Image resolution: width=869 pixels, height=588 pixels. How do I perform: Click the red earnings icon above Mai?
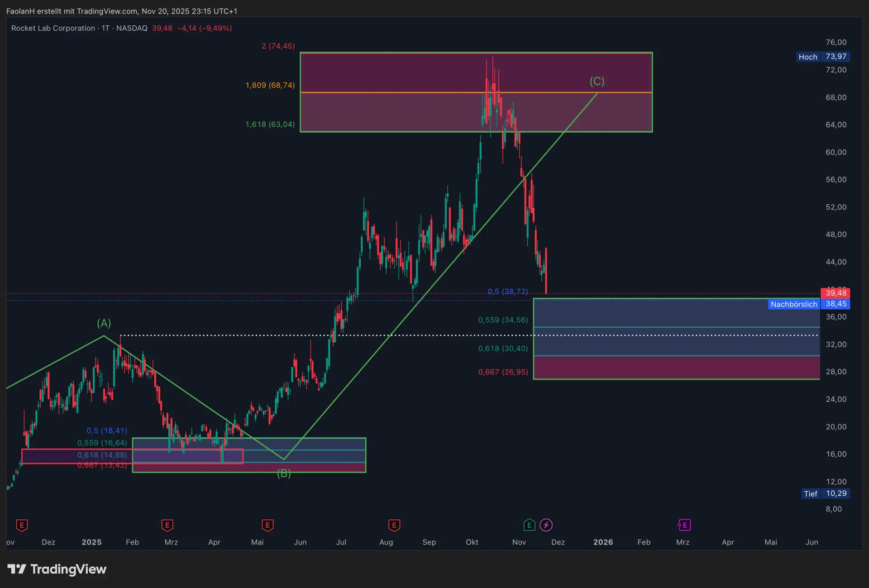coord(267,525)
